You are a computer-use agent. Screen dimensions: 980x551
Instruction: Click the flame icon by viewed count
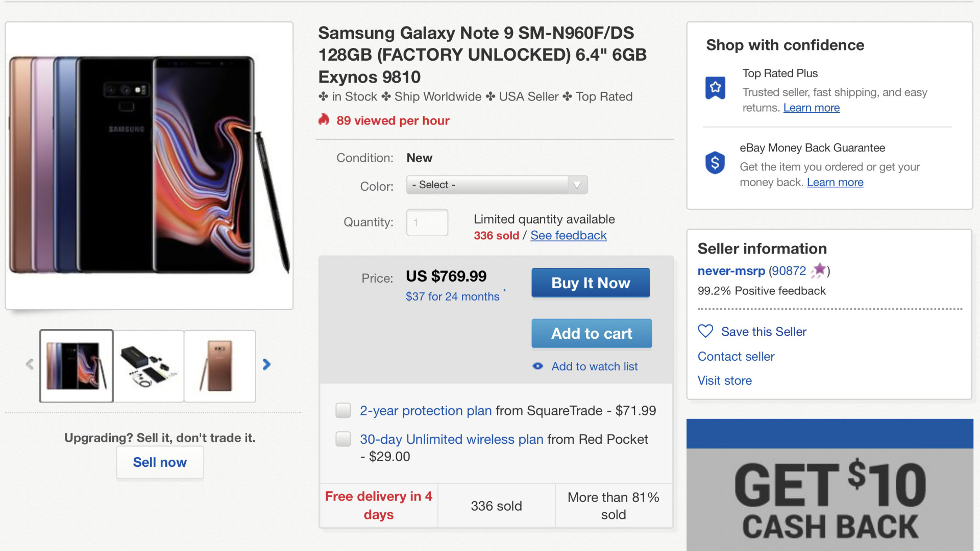point(324,120)
